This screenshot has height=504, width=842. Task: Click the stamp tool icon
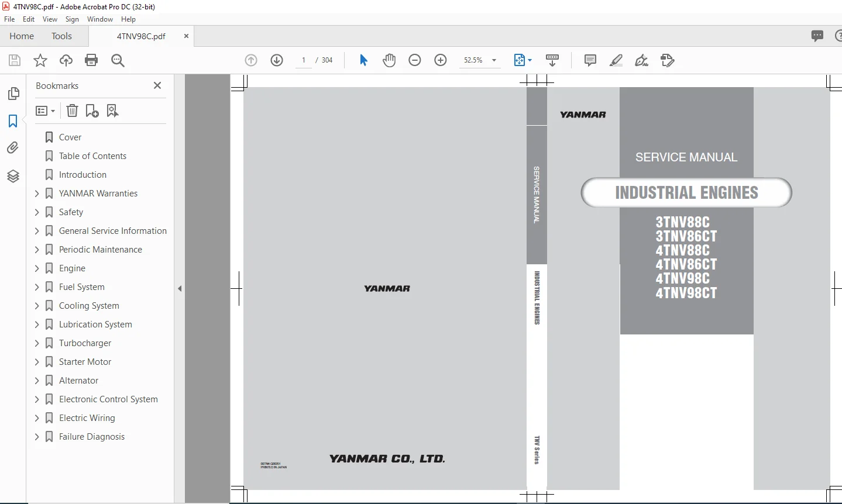667,60
